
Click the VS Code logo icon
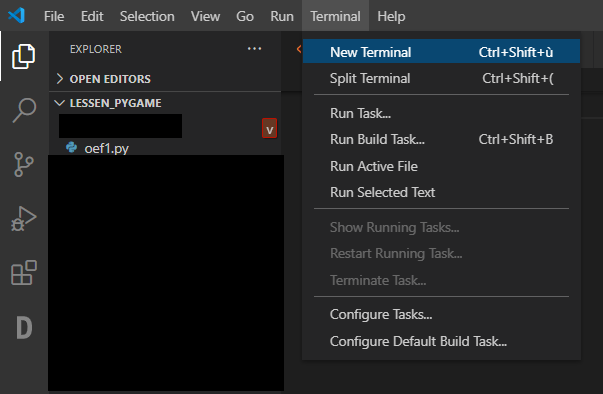(x=17, y=16)
